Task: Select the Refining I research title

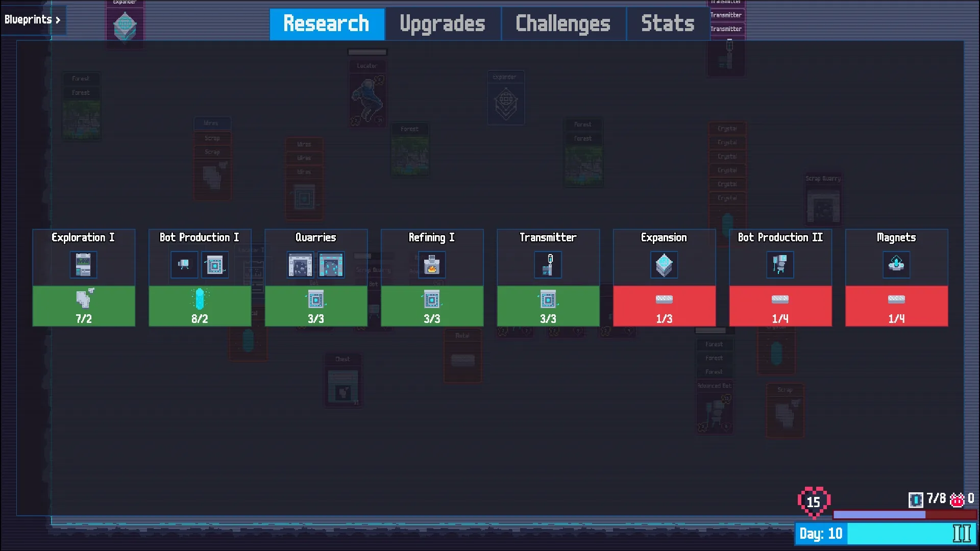Action: [432, 238]
